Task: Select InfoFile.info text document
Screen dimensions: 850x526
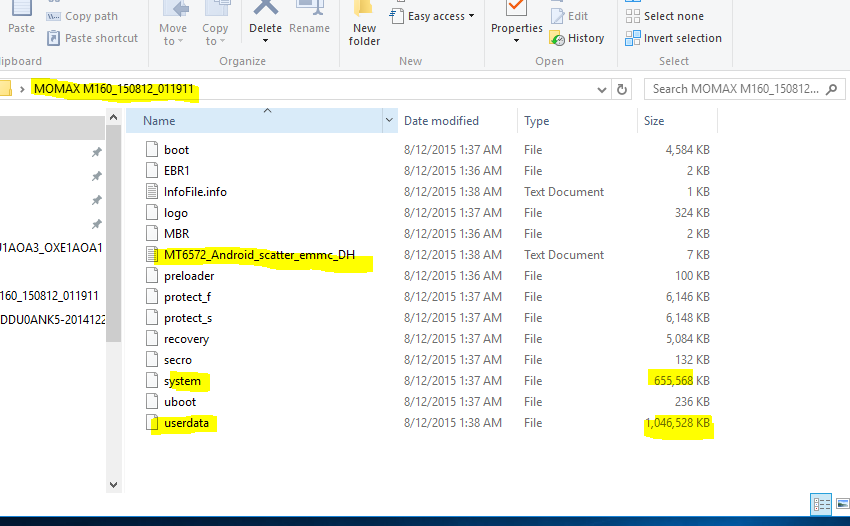Action: pos(195,192)
